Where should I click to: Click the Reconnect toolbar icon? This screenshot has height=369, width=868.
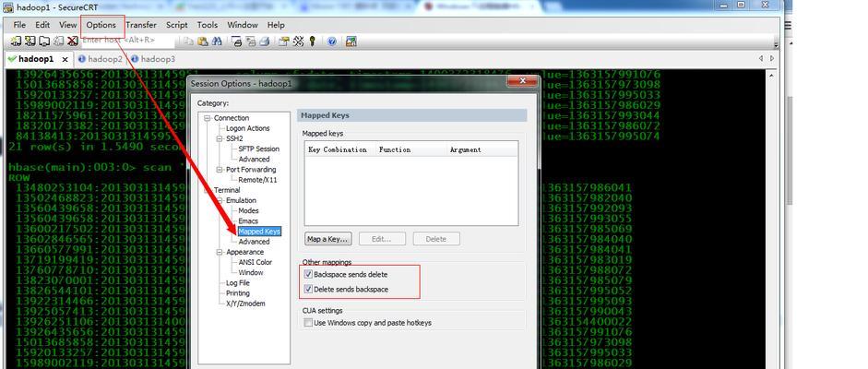coord(58,41)
